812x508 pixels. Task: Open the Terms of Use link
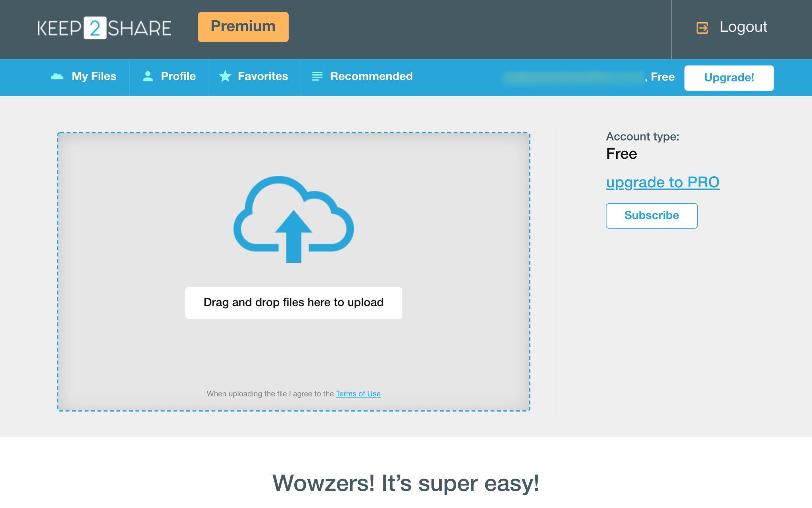358,394
